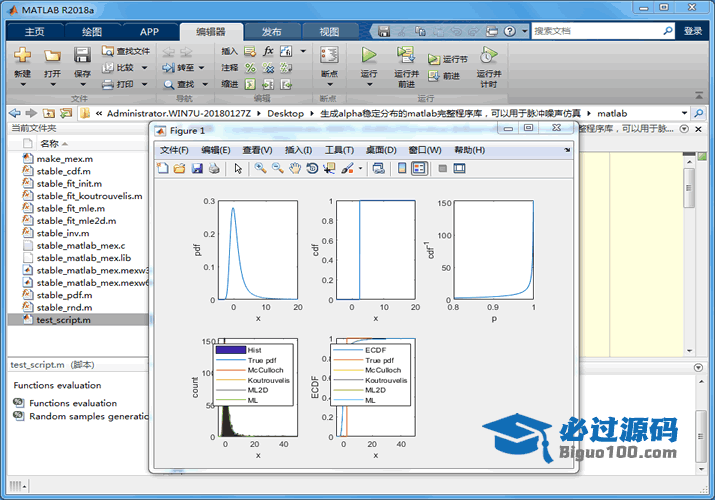This screenshot has height=500, width=715.
Task: Click the Breakpoints (断点) icon
Action: 329,55
